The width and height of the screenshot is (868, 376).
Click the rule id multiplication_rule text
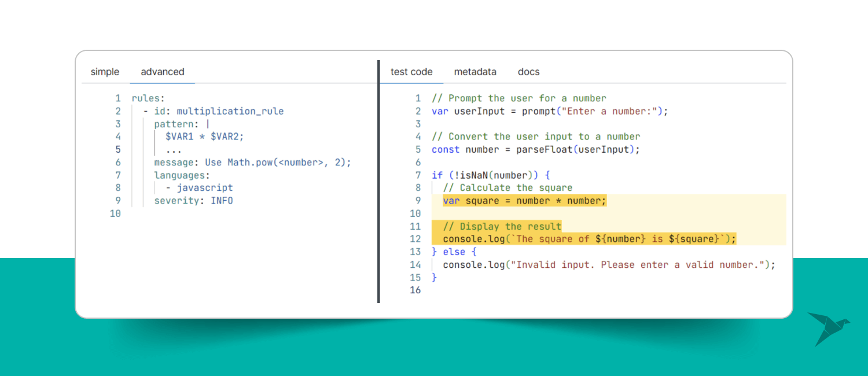tap(230, 111)
